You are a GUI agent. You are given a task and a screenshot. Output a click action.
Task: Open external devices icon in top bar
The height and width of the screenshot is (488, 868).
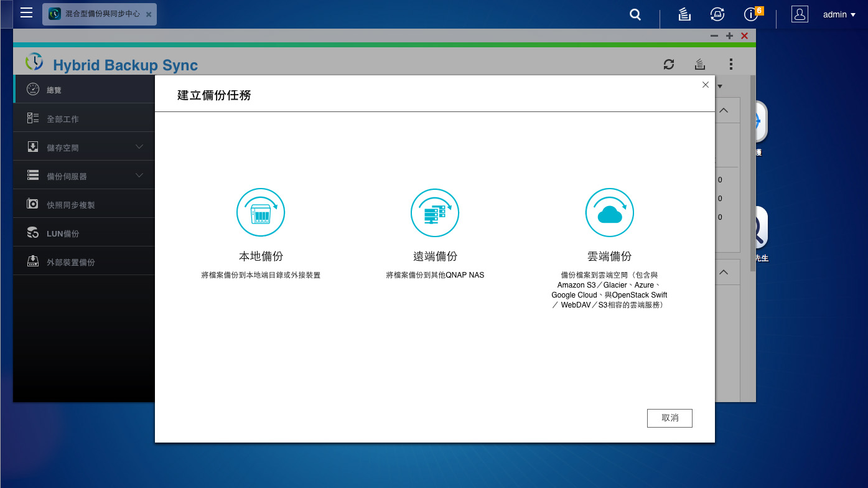(717, 14)
